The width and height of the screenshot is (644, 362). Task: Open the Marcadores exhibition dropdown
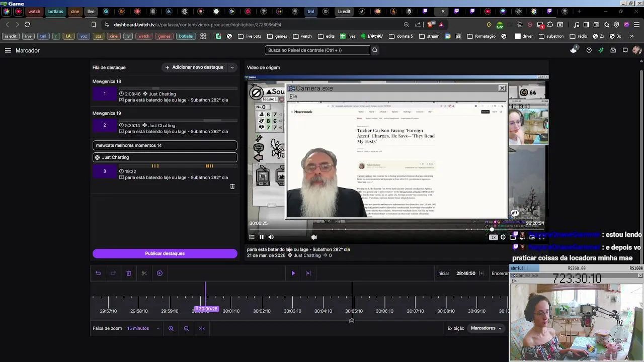pyautogui.click(x=486, y=328)
